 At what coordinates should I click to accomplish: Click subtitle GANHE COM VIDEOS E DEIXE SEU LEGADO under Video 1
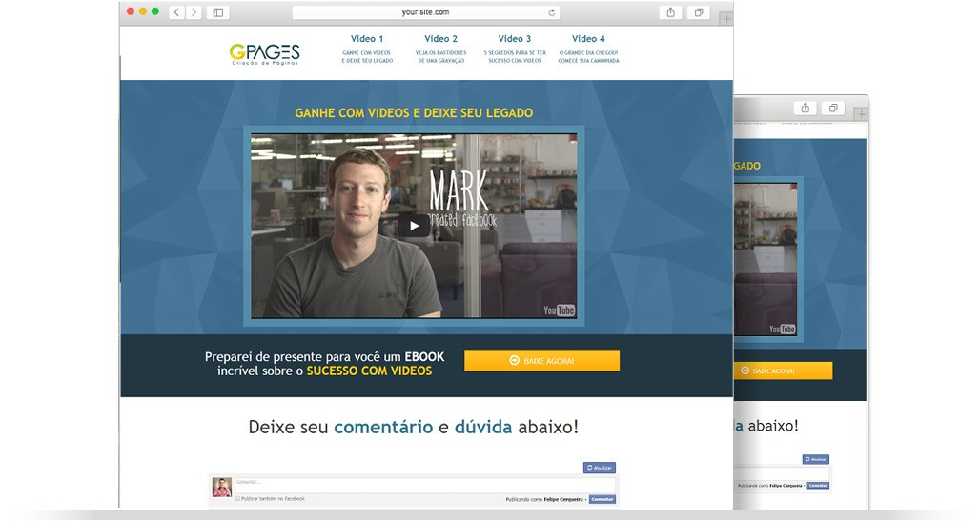pos(367,57)
